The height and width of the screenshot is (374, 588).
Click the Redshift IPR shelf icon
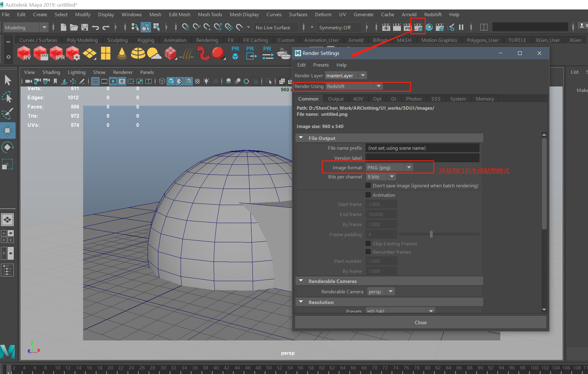pyautogui.click(x=57, y=53)
